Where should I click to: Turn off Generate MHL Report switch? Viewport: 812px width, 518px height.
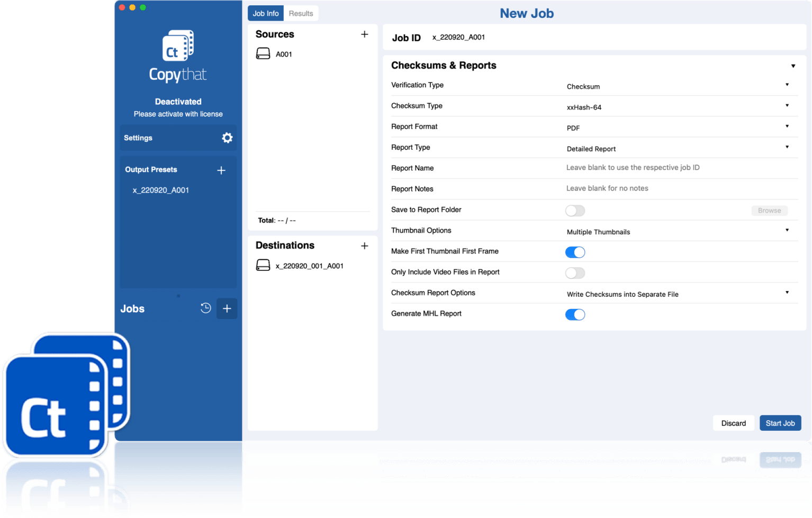575,315
